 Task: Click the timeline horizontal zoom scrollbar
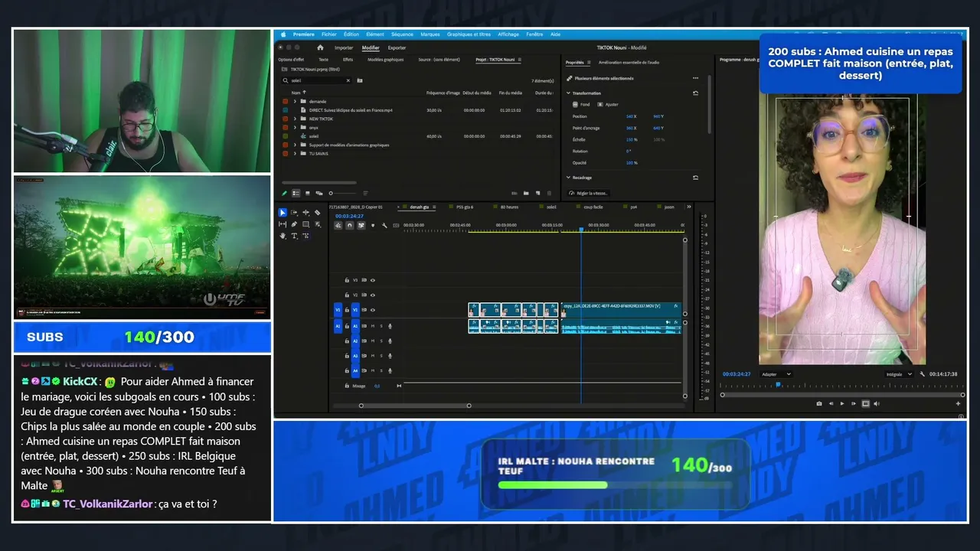click(415, 406)
